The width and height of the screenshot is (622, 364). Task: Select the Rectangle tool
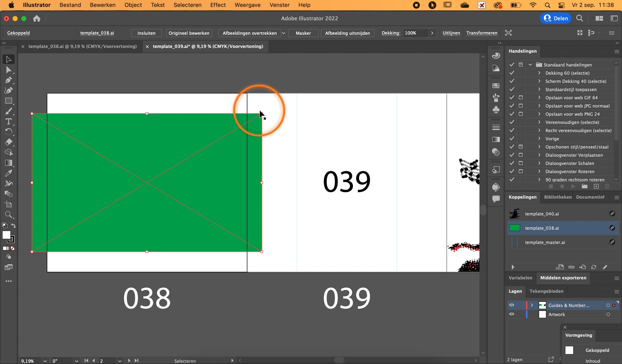8,101
